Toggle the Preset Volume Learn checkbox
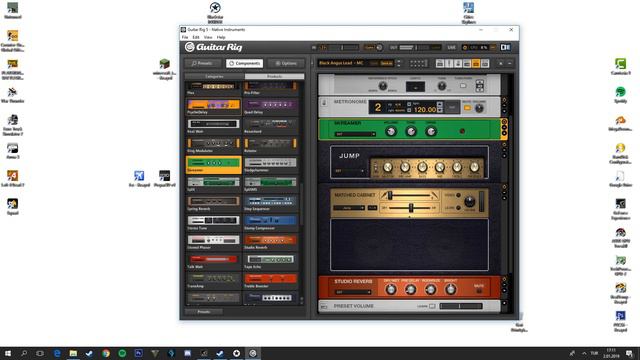 pyautogui.click(x=432, y=306)
